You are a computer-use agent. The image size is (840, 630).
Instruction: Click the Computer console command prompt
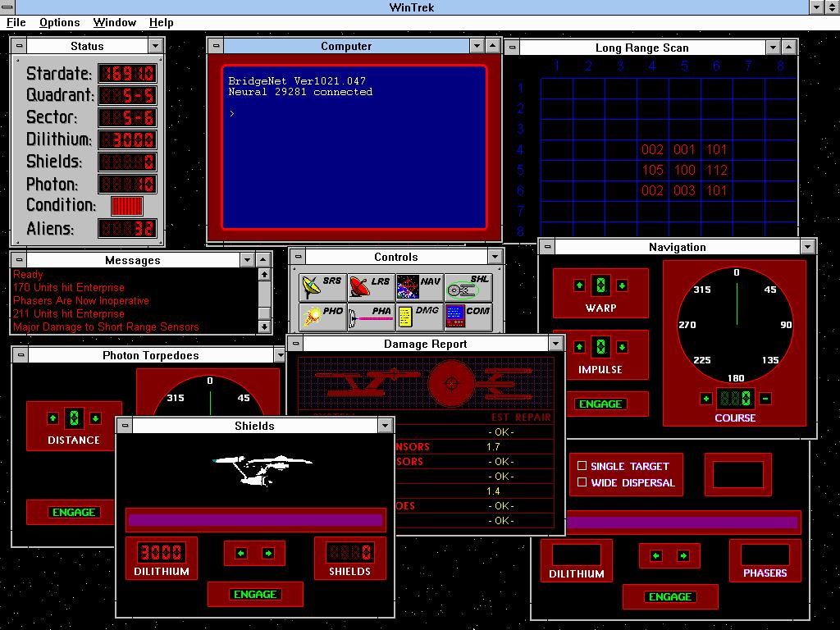(x=232, y=113)
